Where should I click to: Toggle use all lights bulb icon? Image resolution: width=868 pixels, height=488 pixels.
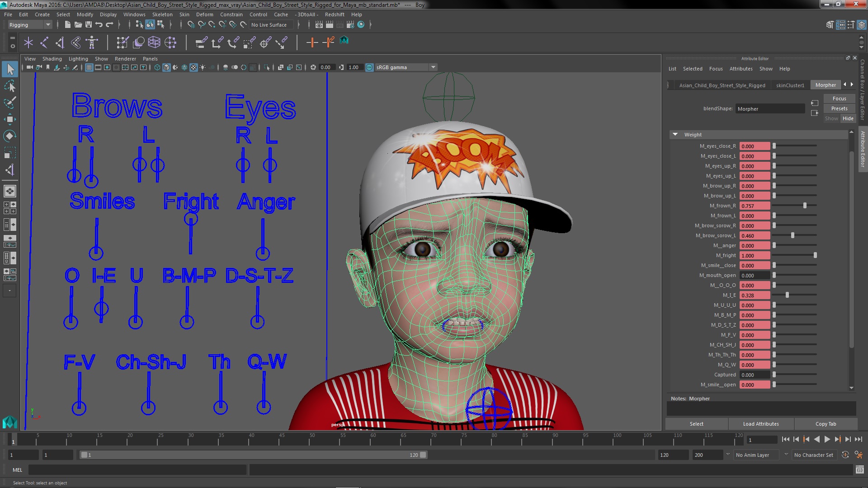[203, 67]
